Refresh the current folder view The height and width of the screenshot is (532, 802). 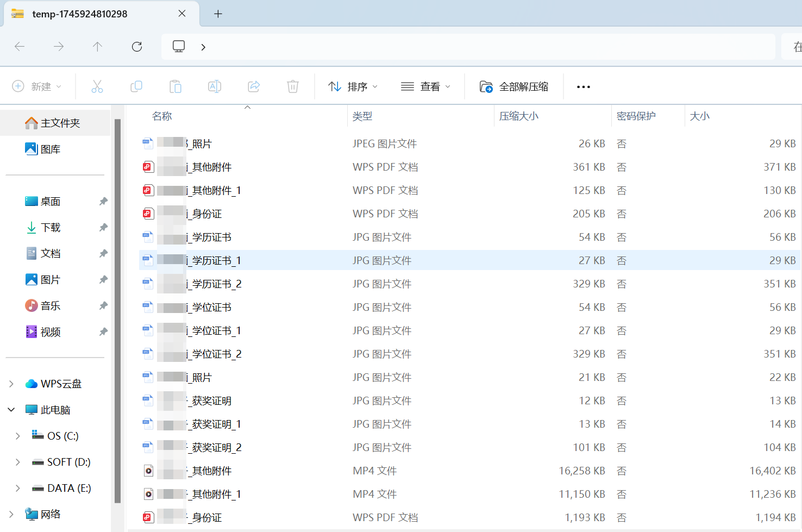tap(137, 47)
